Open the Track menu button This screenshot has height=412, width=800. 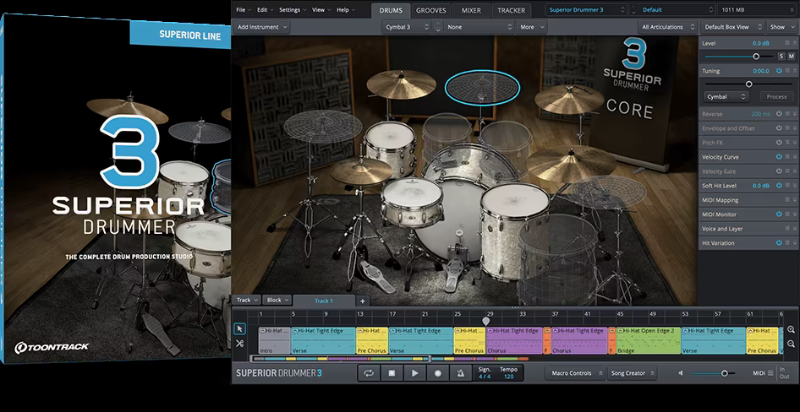[247, 300]
